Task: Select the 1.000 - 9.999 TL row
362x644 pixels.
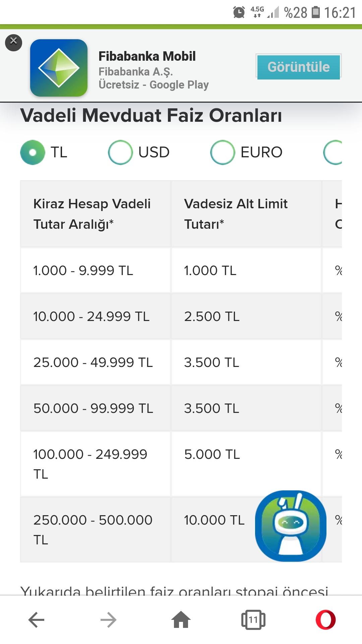Action: click(x=83, y=270)
